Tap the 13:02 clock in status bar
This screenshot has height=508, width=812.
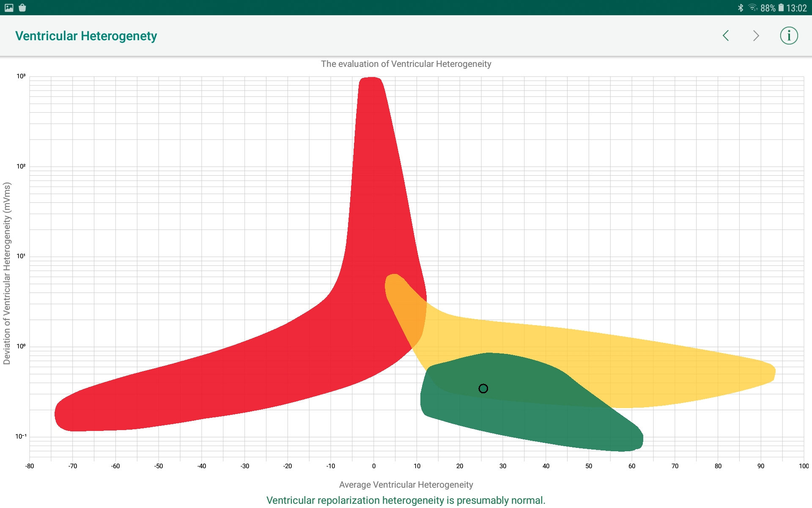[797, 8]
